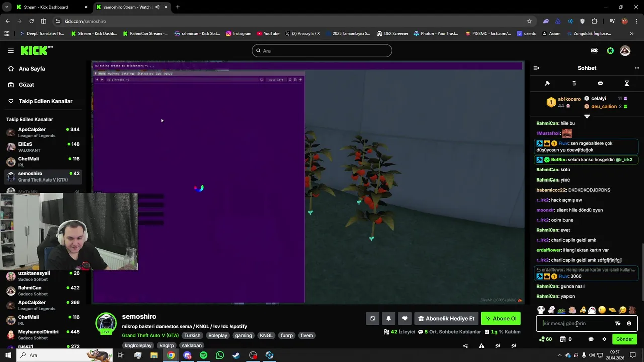Screen dimensions: 644x362
Task: Open channel points balance showing 60
Action: coord(545,339)
